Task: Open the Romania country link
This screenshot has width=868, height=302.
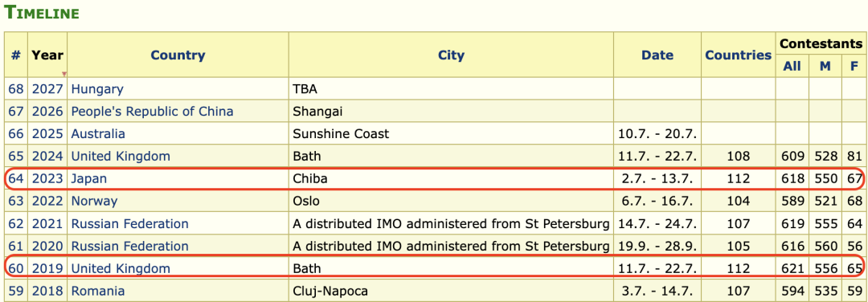Action: [98, 291]
